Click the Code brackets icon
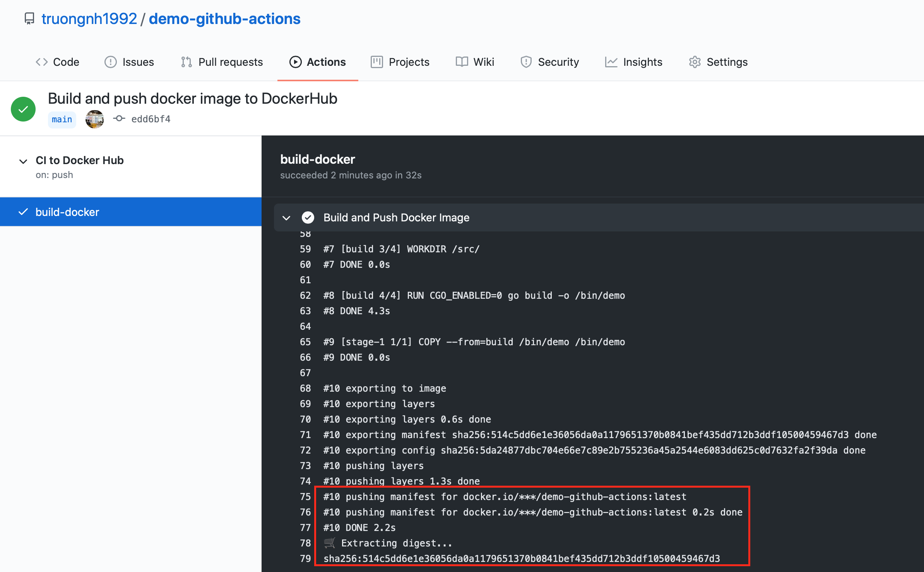 [x=42, y=62]
